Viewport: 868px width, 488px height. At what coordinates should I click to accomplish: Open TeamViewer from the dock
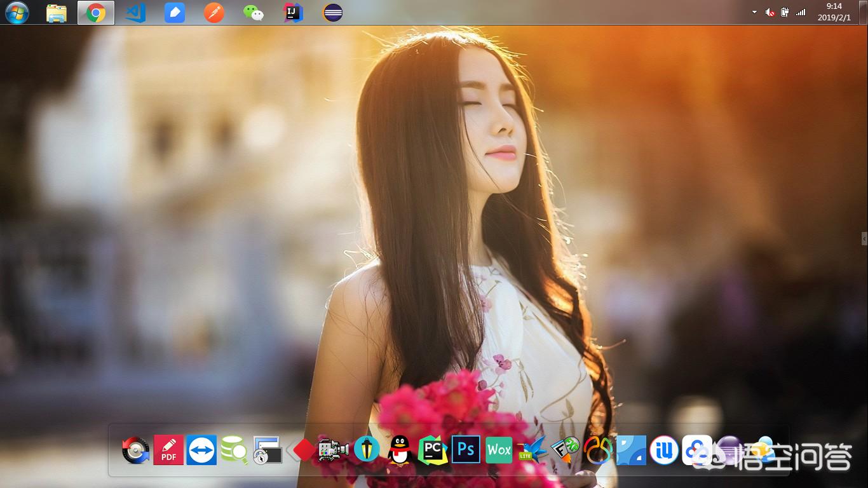tap(201, 450)
